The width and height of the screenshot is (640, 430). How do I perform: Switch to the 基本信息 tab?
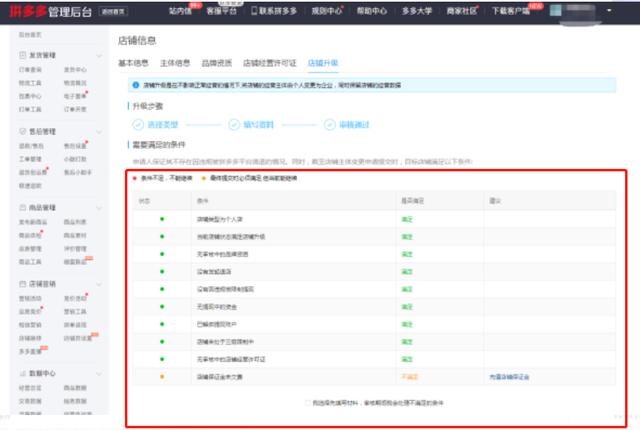[x=133, y=63]
